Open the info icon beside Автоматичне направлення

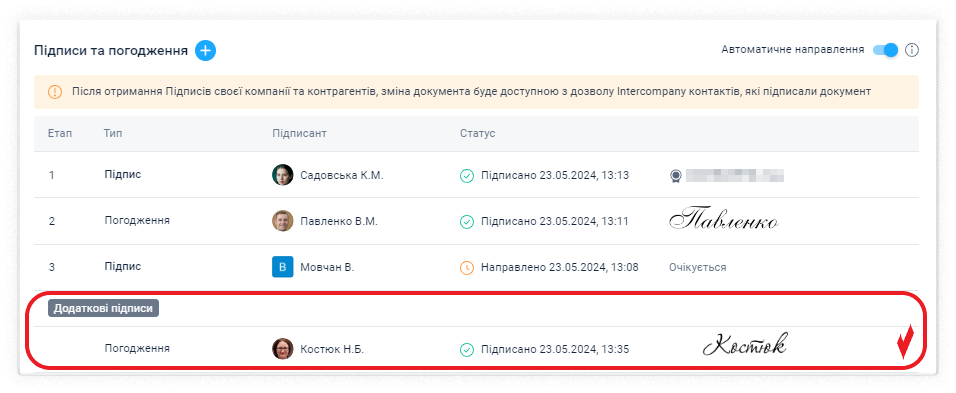(x=911, y=50)
